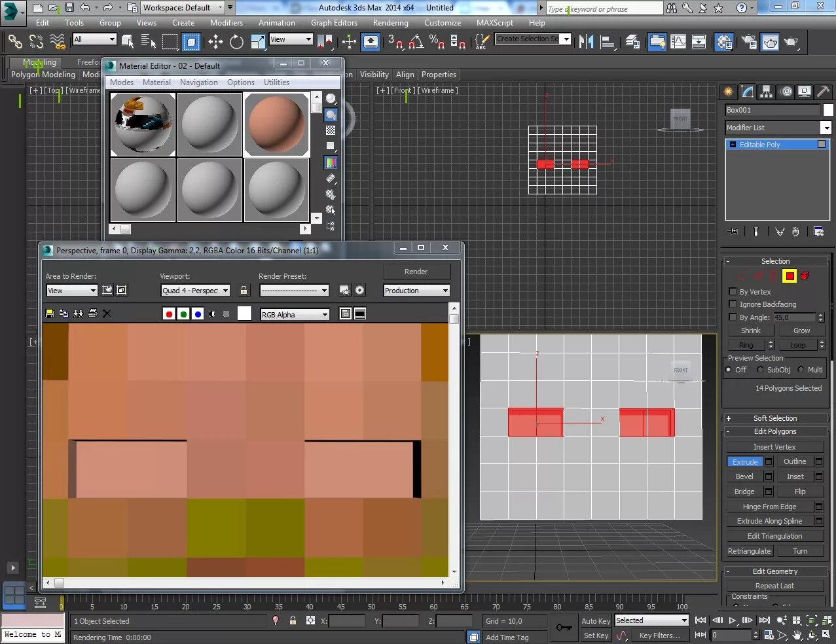Expand the Production render mode dropdown
Viewport: 836px width, 644px height.
point(416,291)
